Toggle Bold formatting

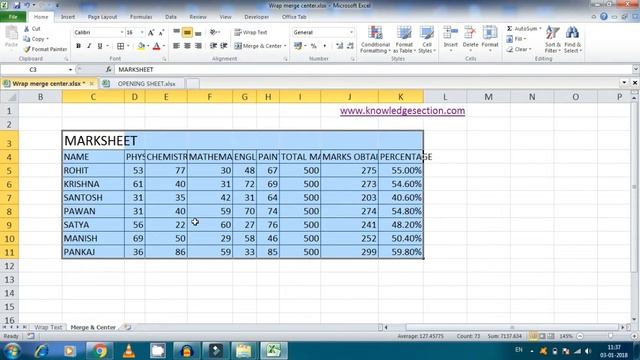[x=78, y=46]
